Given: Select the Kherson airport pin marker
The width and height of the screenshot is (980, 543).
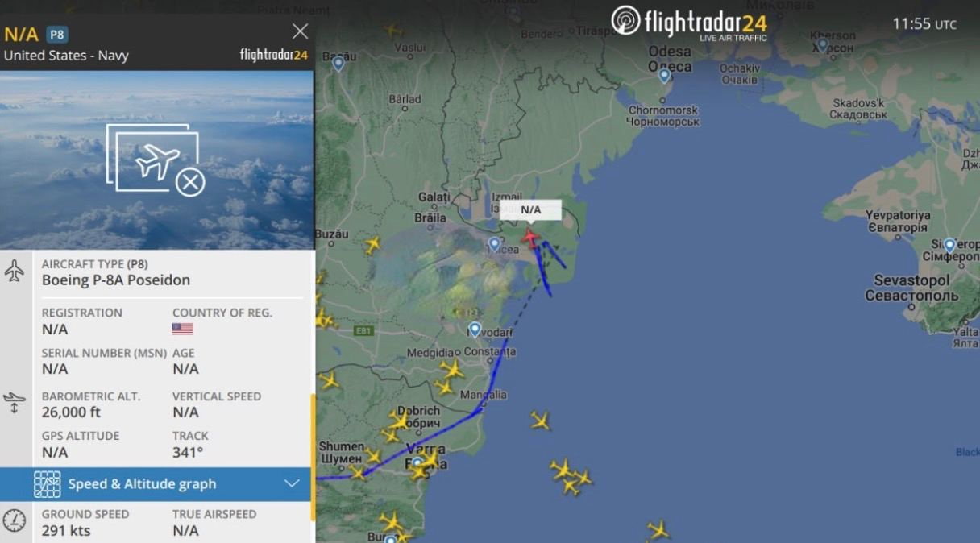Looking at the screenshot, I should pos(822,44).
